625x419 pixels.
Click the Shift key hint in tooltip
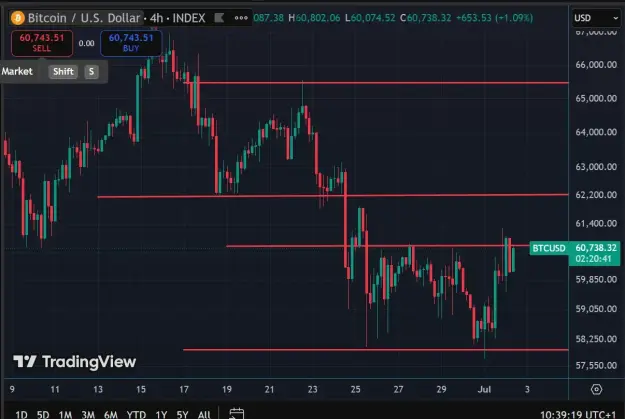[63, 71]
